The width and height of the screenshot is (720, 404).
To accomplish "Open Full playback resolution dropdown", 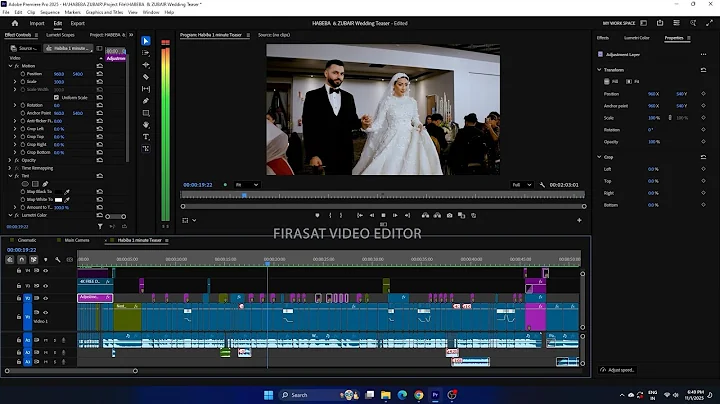I will 522,185.
